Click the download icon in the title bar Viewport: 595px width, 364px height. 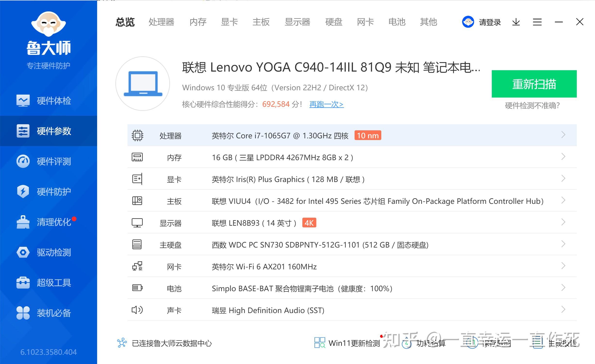(516, 22)
